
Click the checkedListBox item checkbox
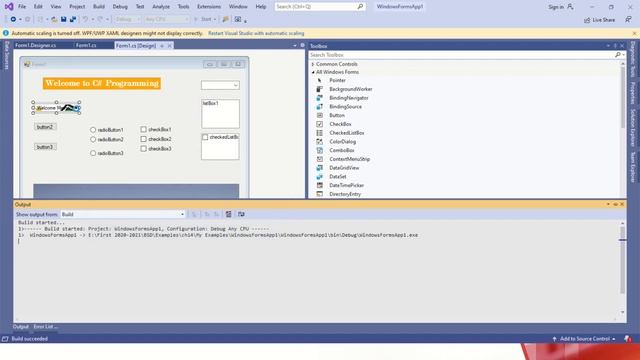(x=205, y=137)
